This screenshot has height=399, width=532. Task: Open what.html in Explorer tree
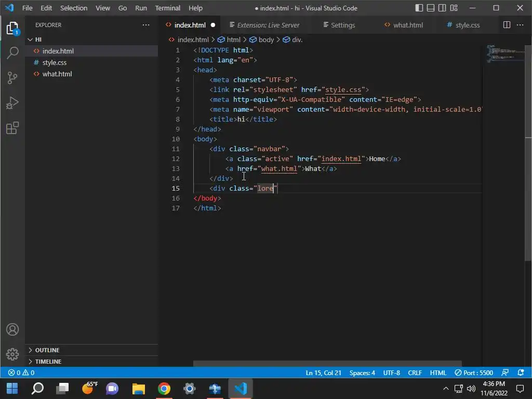(x=91, y=74)
